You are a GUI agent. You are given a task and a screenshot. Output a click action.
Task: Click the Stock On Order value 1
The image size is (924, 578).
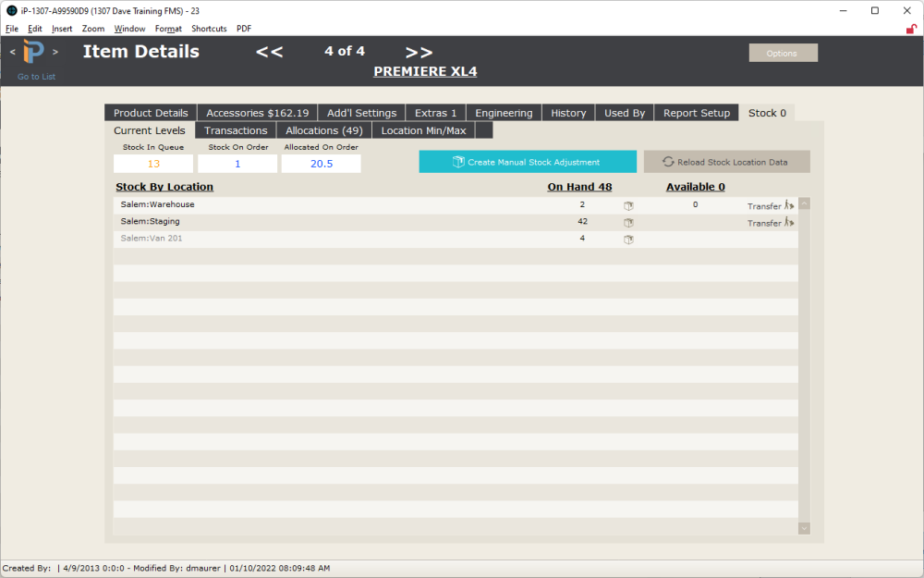click(x=237, y=164)
